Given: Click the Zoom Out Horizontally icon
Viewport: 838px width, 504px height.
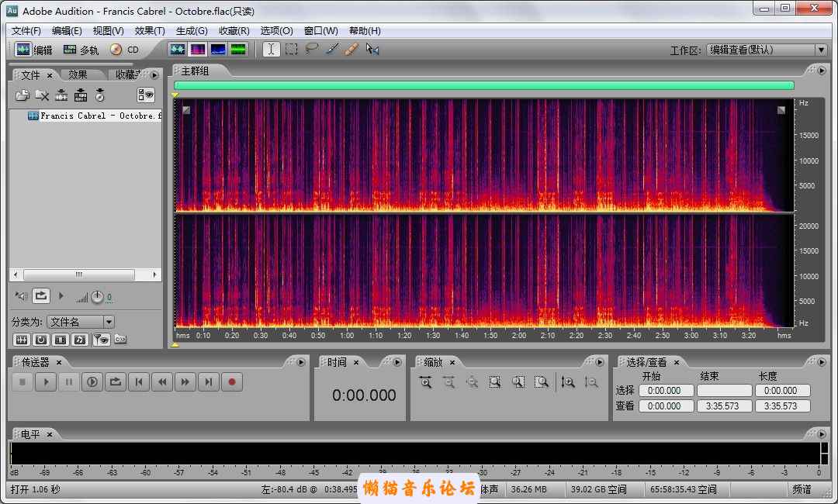Looking at the screenshot, I should pyautogui.click(x=448, y=382).
